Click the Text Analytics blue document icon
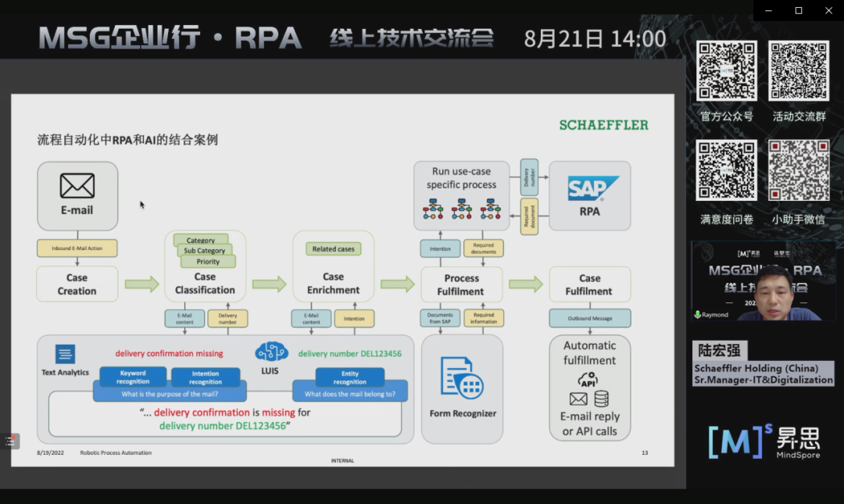The height and width of the screenshot is (504, 844). click(x=65, y=354)
